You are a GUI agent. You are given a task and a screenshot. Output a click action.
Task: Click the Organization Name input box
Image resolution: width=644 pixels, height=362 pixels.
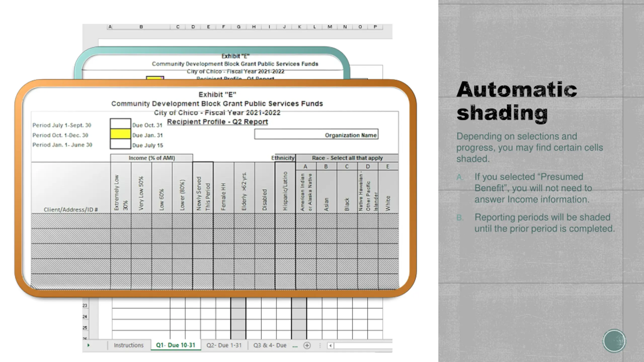tap(316, 134)
